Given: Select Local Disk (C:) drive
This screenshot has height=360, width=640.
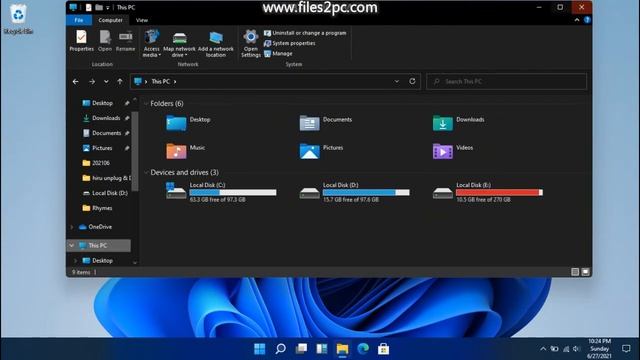Looking at the screenshot, I should [221, 192].
